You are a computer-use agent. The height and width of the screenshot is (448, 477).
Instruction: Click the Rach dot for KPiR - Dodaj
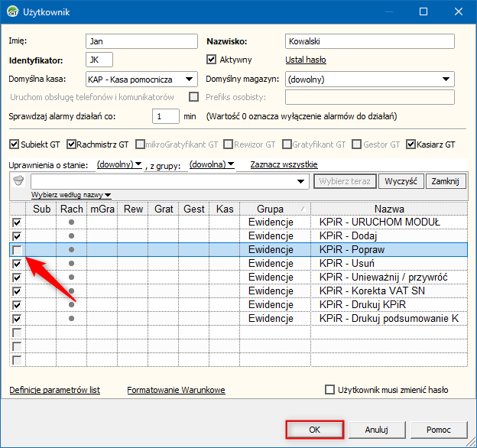[x=72, y=236]
